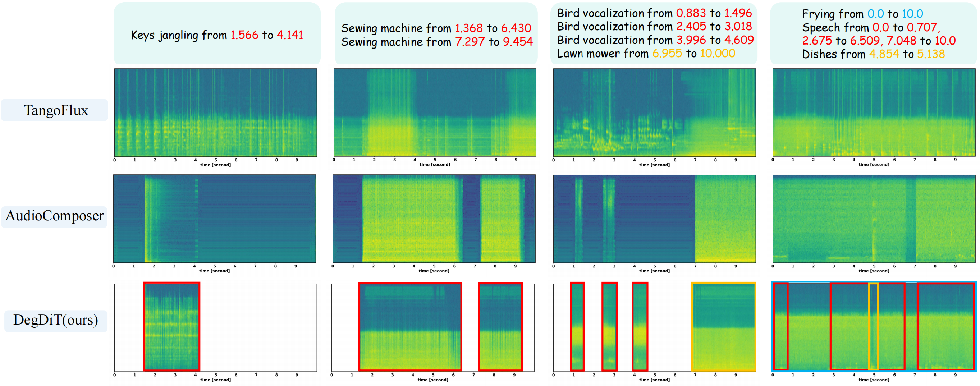
Task: Select AudioComposer spectrogram for Frying prompt
Action: tap(874, 218)
